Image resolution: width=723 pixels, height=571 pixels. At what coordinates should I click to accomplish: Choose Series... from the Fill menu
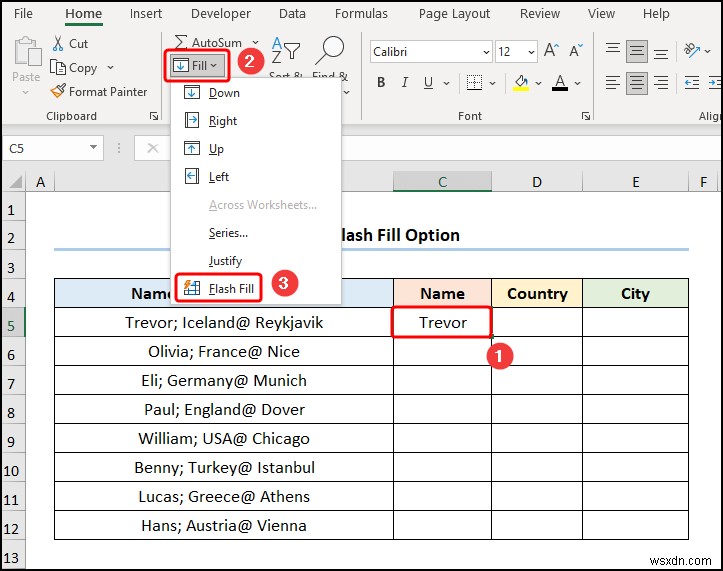click(256, 232)
